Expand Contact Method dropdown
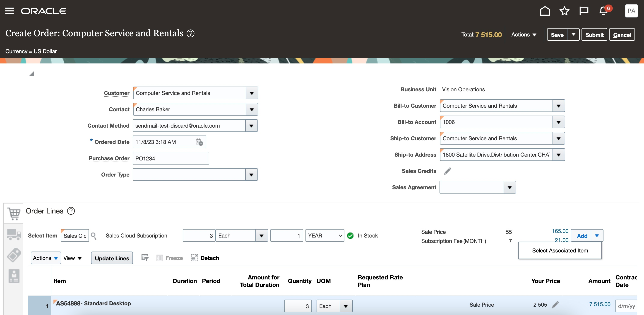644x315 pixels. coord(251,126)
